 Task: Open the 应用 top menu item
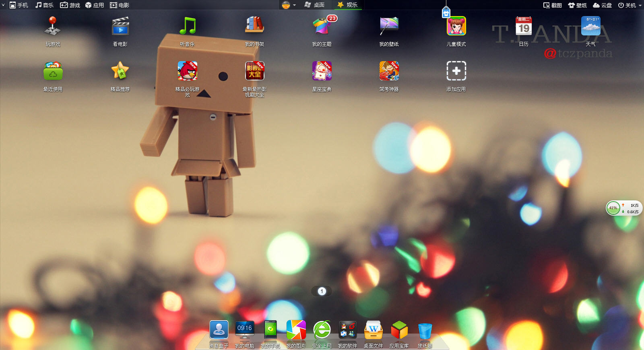[95, 5]
